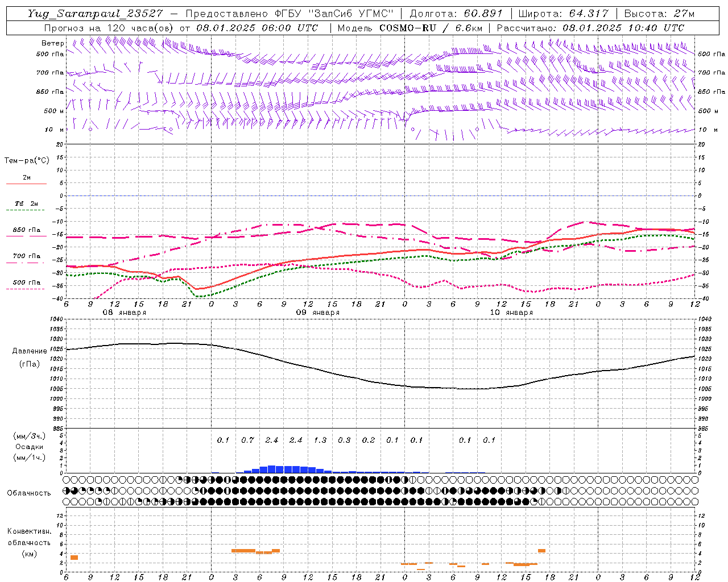Click the 0.3 precipitation value
The width and height of the screenshot is (728, 582).
click(x=344, y=440)
